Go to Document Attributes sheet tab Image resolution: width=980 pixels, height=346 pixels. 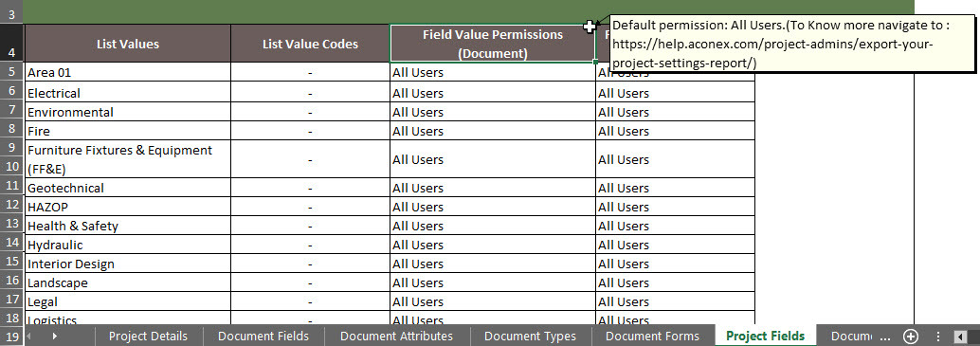[396, 336]
